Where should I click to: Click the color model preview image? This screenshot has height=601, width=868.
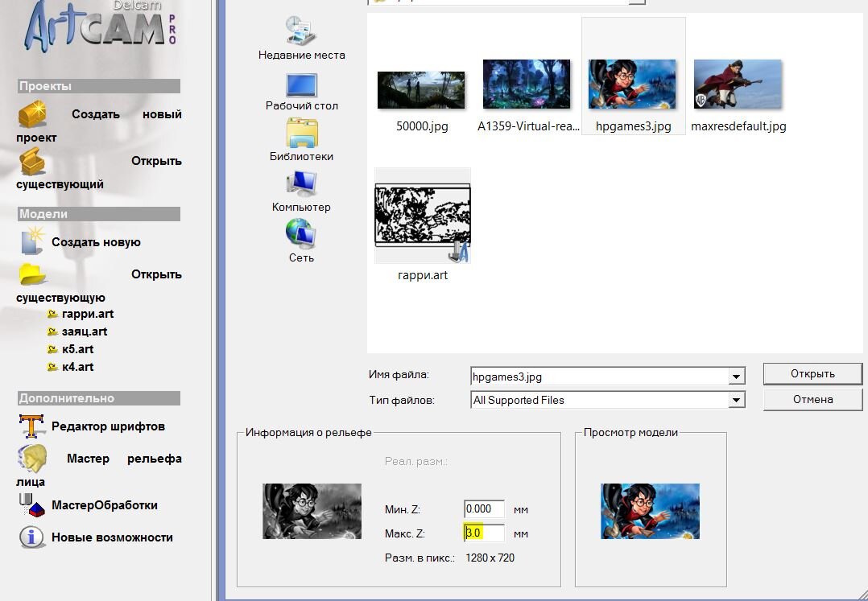click(650, 511)
